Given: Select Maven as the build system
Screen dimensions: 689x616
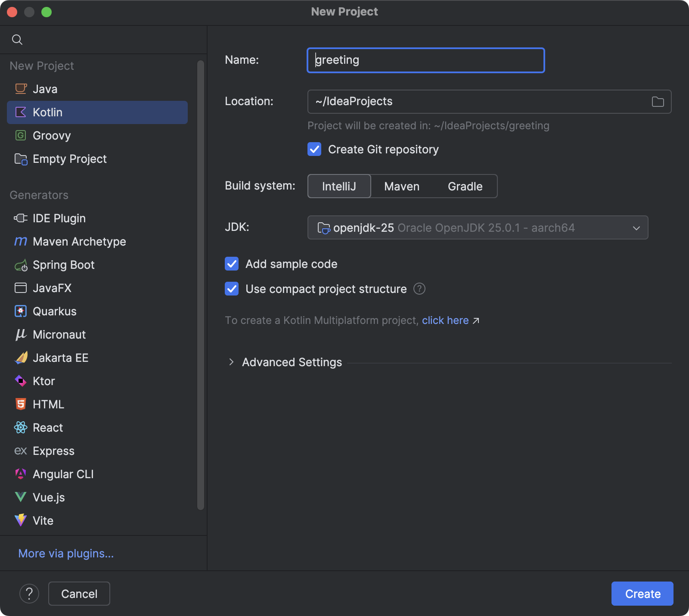Looking at the screenshot, I should 402,187.
